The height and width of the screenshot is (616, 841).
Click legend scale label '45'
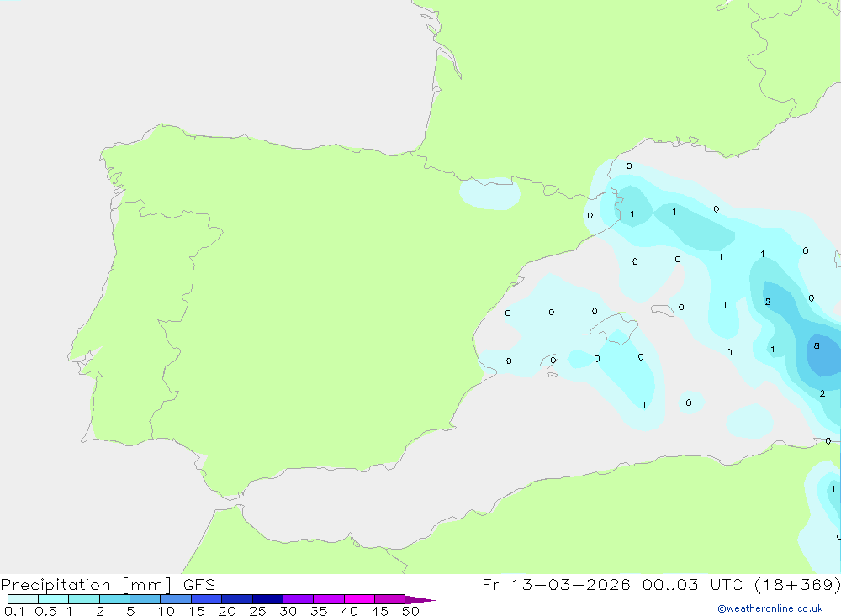(380, 611)
